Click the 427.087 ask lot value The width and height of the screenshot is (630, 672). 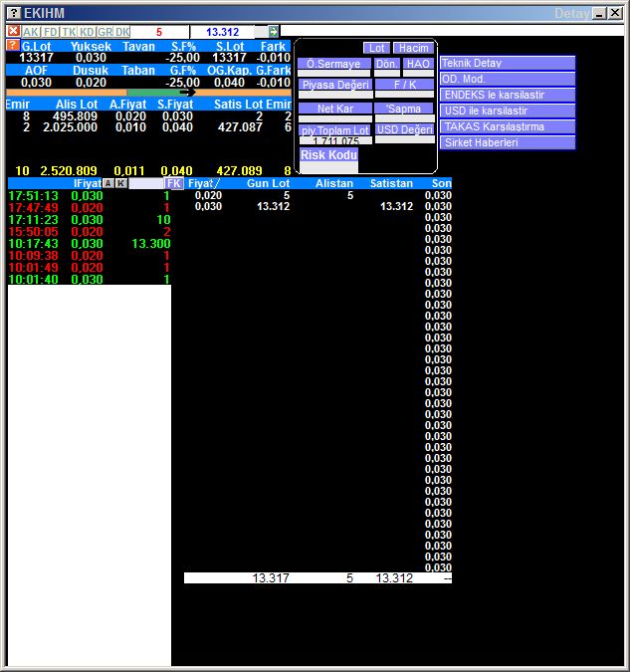(240, 127)
